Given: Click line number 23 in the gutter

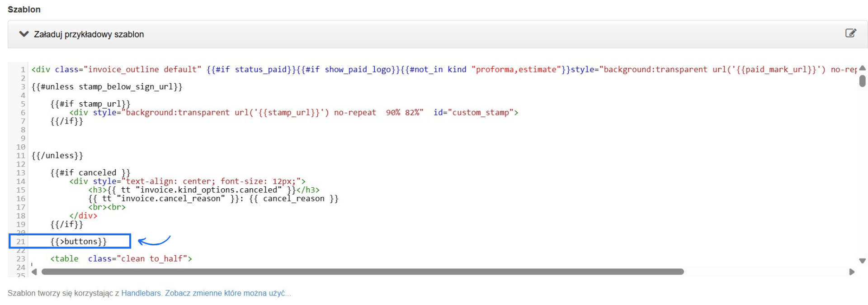Looking at the screenshot, I should [21, 259].
